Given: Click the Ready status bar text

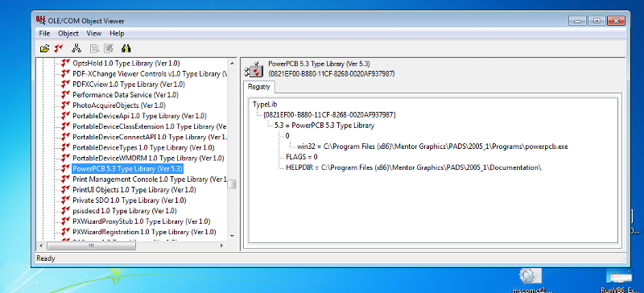Looking at the screenshot, I should [46, 258].
